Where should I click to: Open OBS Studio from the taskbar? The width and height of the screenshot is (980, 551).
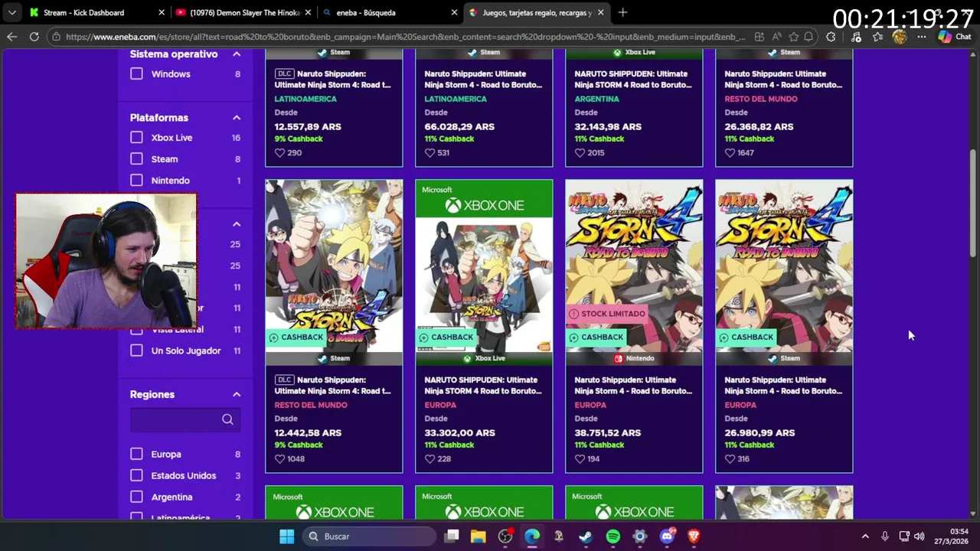(505, 536)
